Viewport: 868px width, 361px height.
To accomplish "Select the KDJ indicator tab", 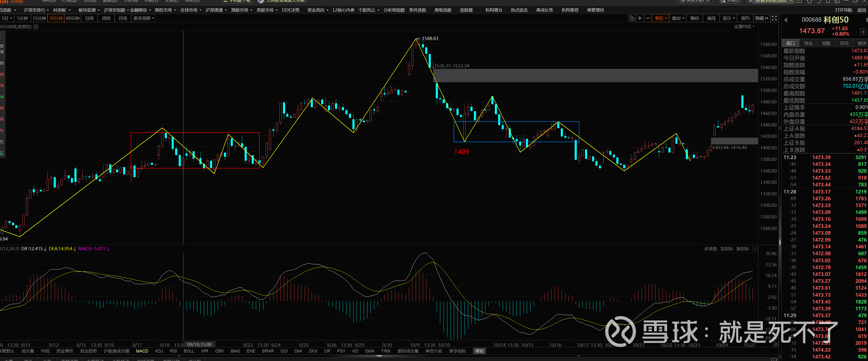I will pyautogui.click(x=159, y=351).
